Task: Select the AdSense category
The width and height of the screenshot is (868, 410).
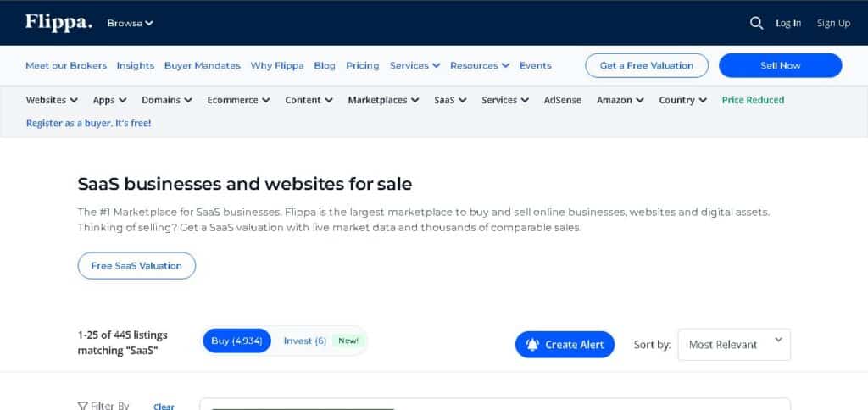Action: (x=563, y=100)
